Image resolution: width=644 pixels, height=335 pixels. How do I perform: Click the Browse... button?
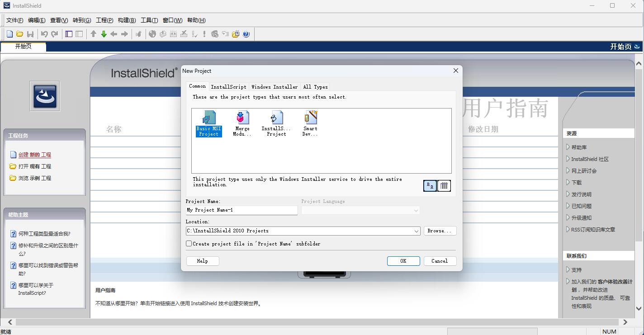point(440,231)
